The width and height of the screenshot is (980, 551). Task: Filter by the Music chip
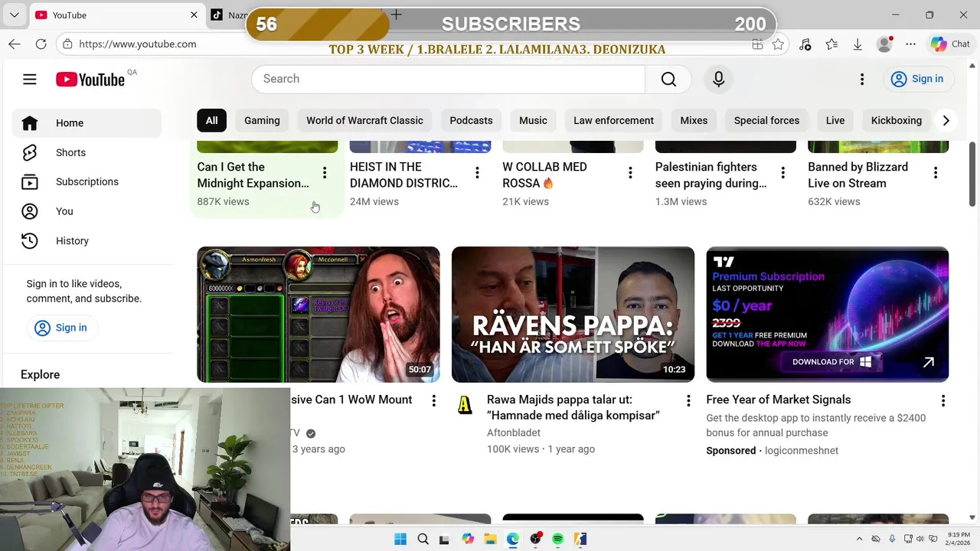pos(533,120)
